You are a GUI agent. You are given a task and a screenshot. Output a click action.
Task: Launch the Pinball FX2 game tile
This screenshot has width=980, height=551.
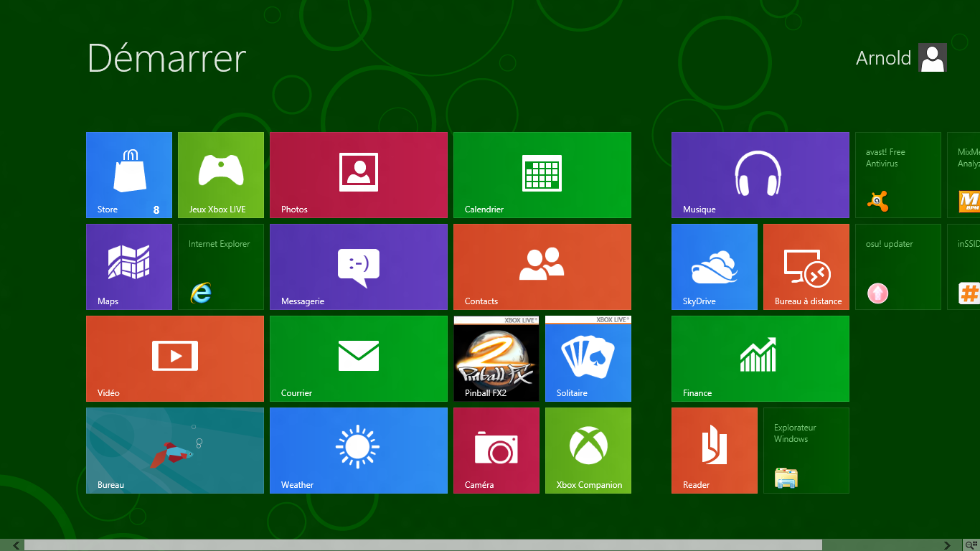pyautogui.click(x=496, y=359)
